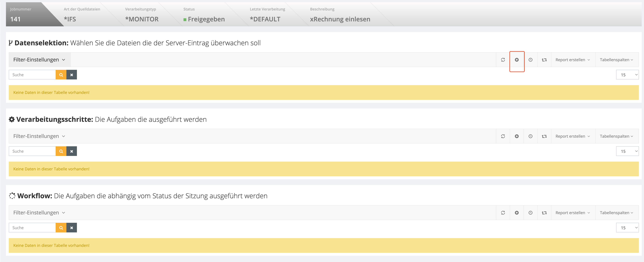Screen dimensions: 644x262
Task: Open Tabellenspalten dropdown in Verarbeitungsschritte
Action: 616,136
